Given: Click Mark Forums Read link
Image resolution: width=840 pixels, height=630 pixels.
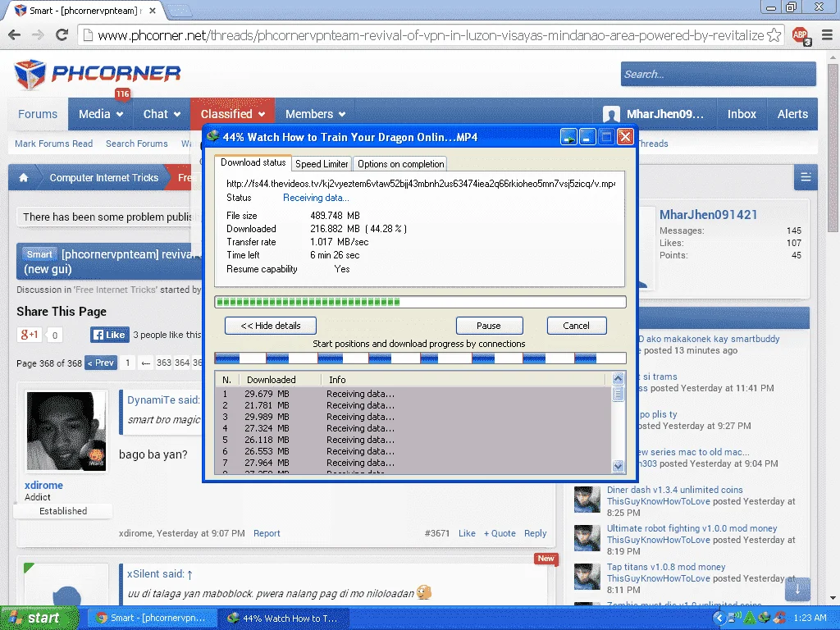Looking at the screenshot, I should (x=53, y=144).
